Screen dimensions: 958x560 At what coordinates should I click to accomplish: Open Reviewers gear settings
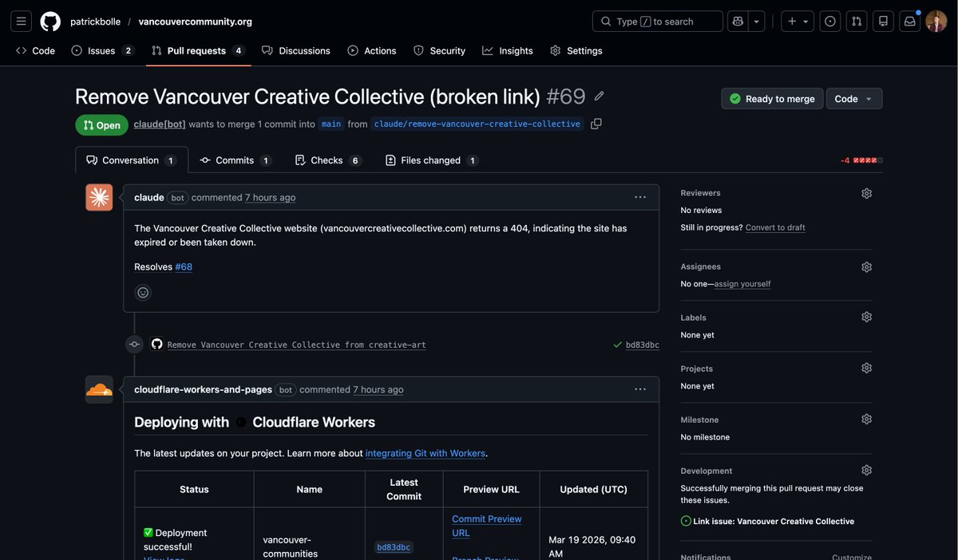[866, 193]
